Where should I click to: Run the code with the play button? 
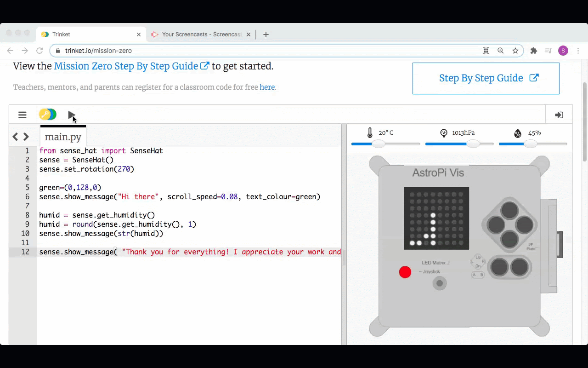coord(71,115)
